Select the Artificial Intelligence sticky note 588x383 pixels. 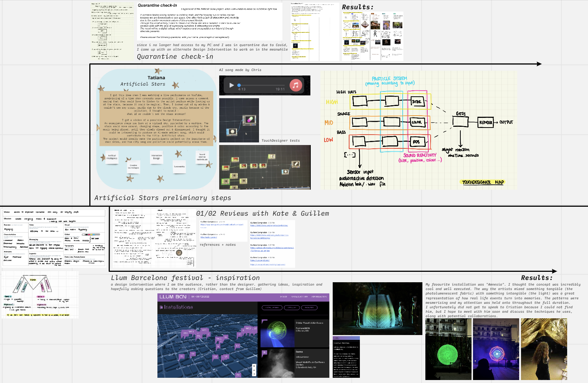(112, 157)
